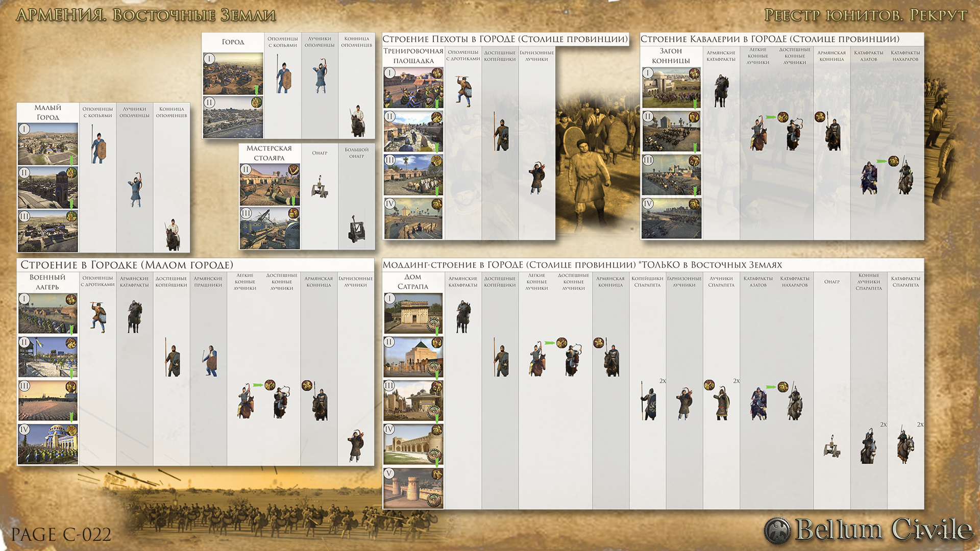Pick militia cavalry unit in Малый город panel
Image resolution: width=980 pixels, height=551 pixels.
click(x=173, y=235)
